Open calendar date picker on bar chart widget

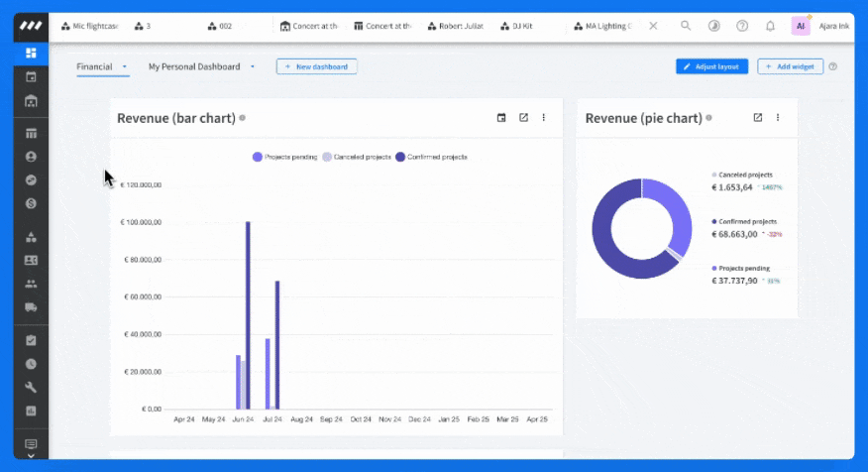(501, 117)
